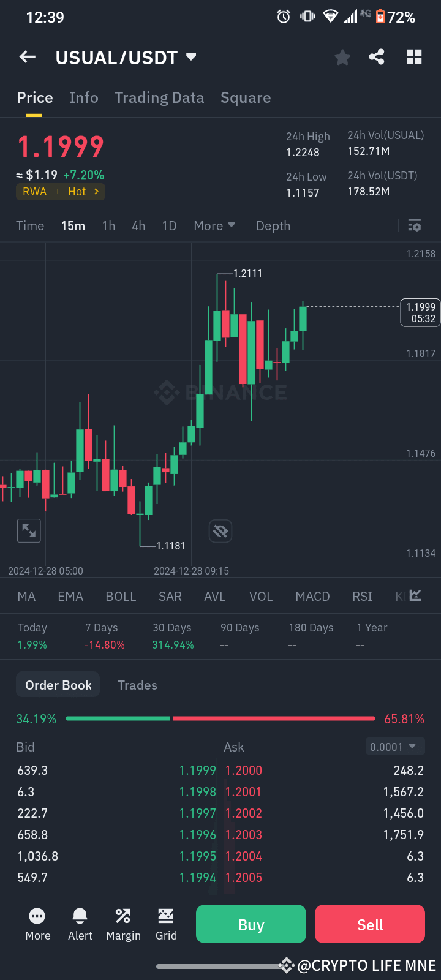Open the More timeframe dropdown
This screenshot has width=441, height=980.
[214, 225]
